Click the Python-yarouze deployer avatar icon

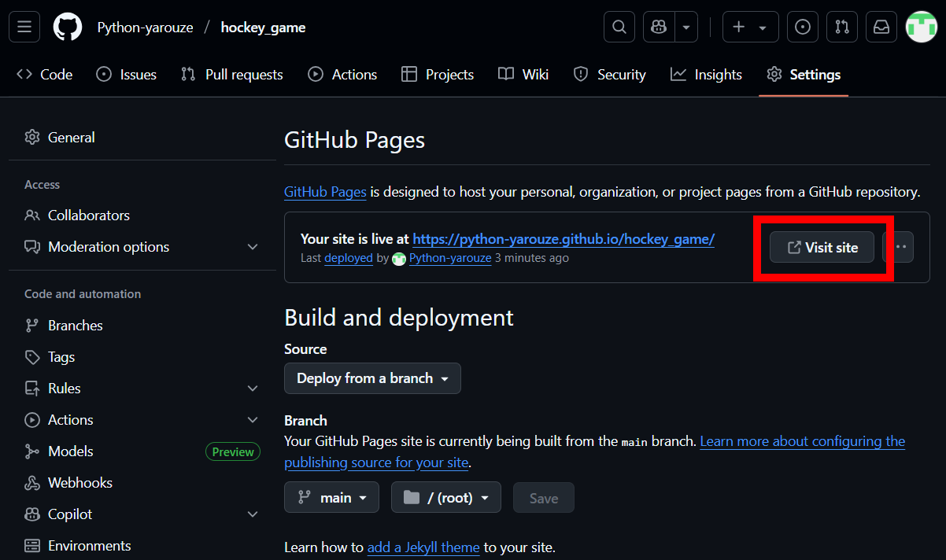tap(399, 259)
